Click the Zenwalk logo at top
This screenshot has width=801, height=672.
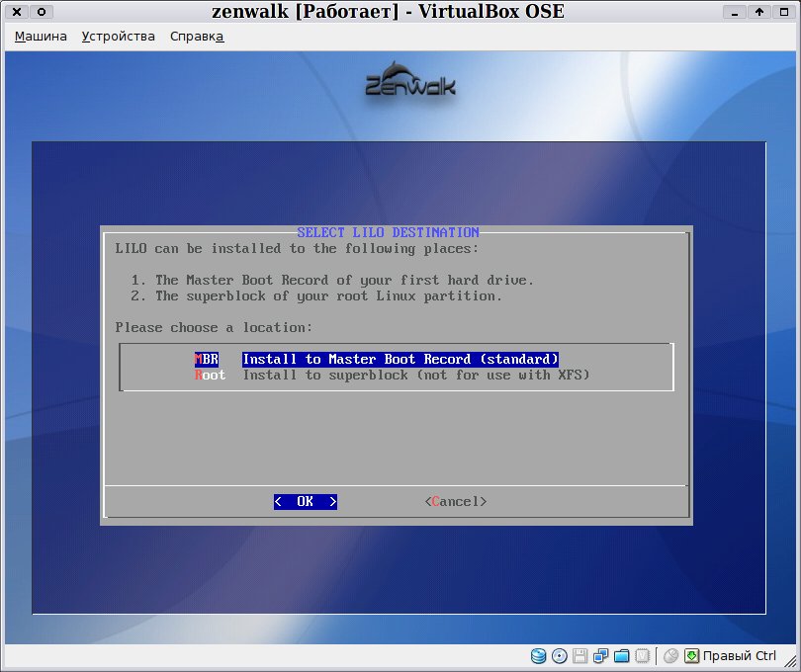point(410,80)
